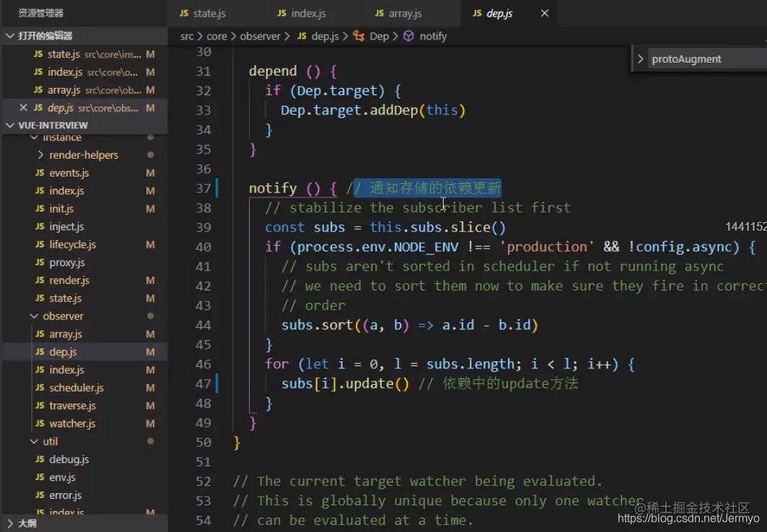Open traverse.js in the file tree
Image resolution: width=767 pixels, height=532 pixels.
84,405
